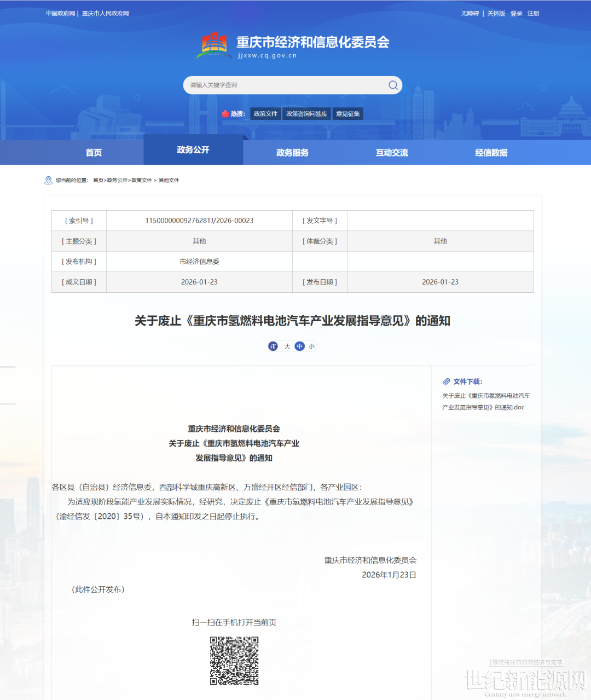Select small font size 小
This screenshot has height=700, width=591.
[x=311, y=346]
